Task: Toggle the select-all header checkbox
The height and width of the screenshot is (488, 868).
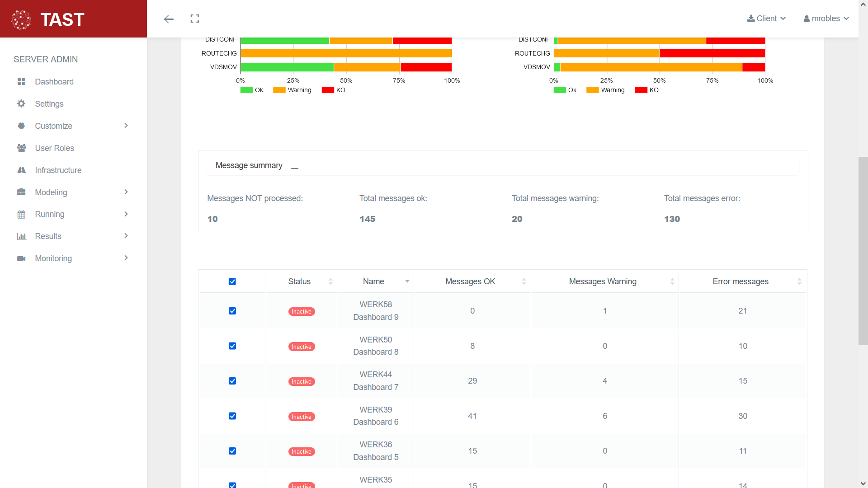Action: [x=232, y=282]
